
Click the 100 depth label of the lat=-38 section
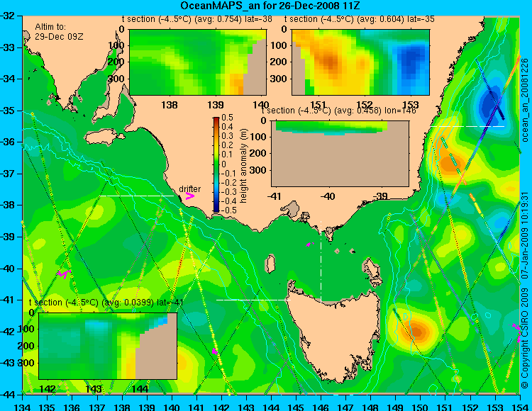[117, 45]
